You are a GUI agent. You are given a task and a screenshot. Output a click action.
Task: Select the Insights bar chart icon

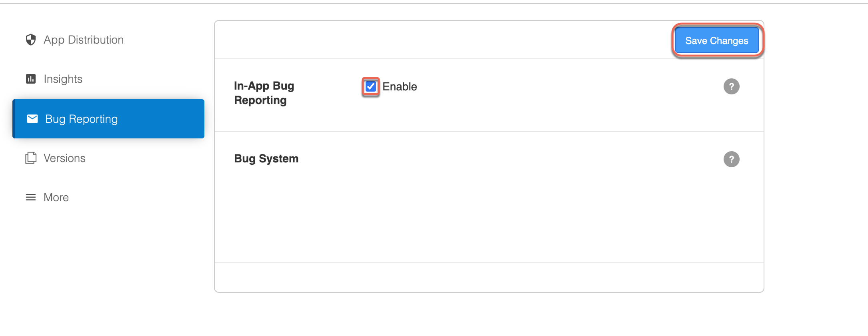click(x=31, y=78)
